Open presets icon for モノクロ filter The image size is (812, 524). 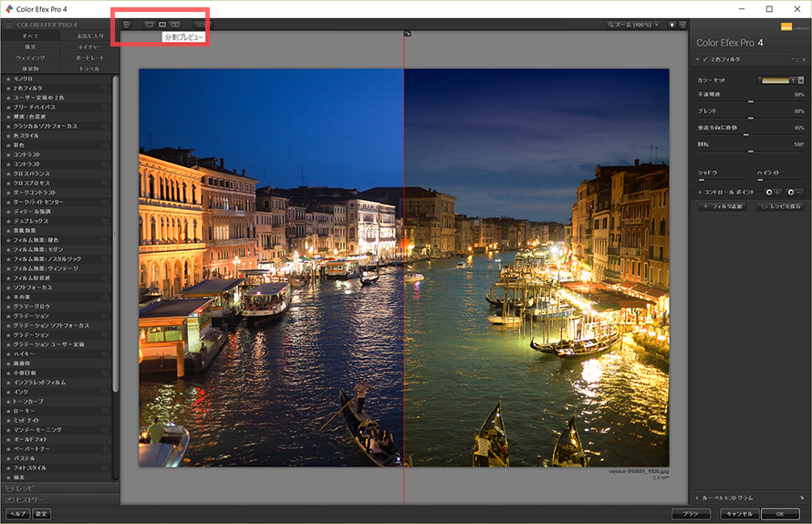(106, 79)
